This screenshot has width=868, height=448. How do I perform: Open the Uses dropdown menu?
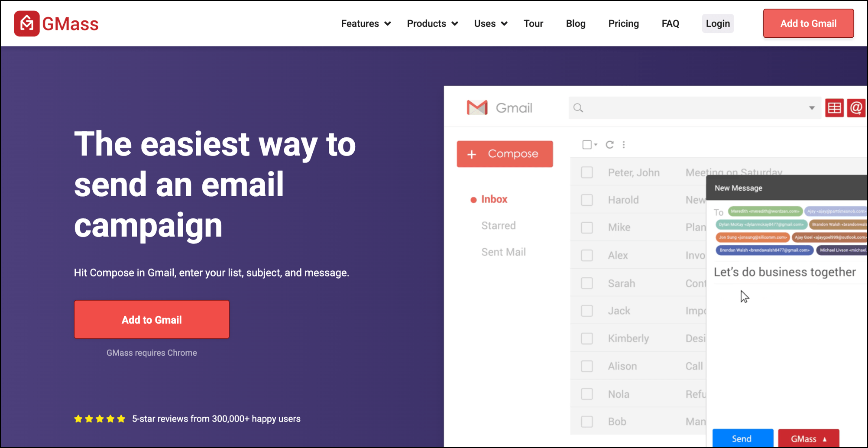pos(491,23)
